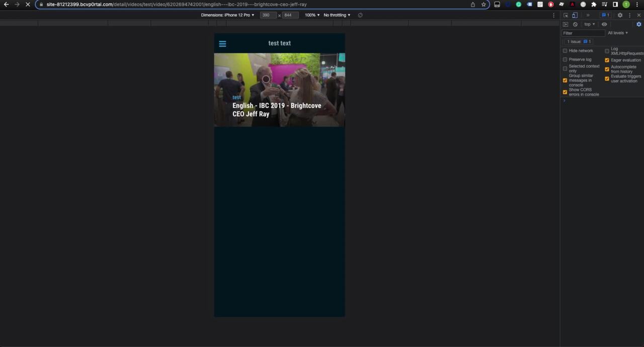Viewport: 644px width, 347px height.
Task: Toggle the device toolbar icon
Action: [x=575, y=15]
